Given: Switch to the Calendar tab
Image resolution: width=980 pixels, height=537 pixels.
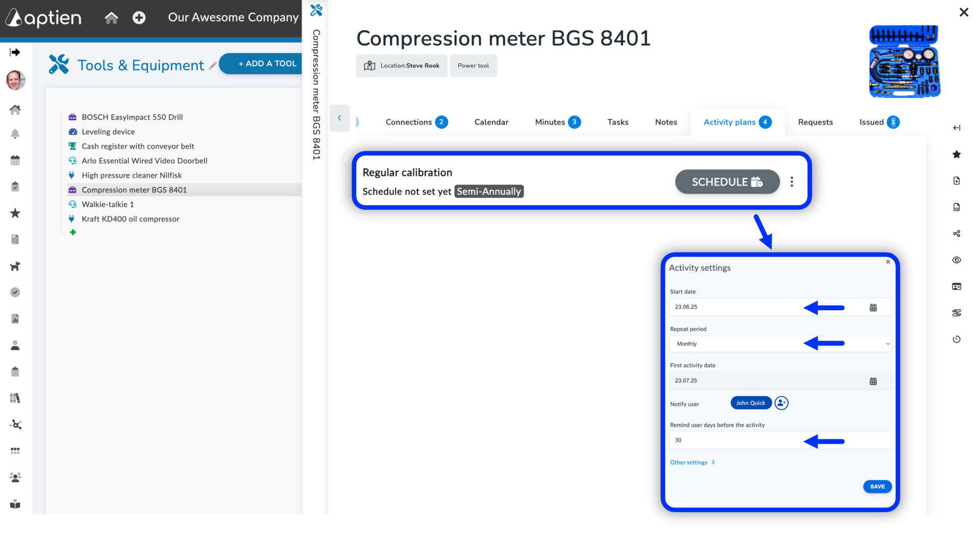Looking at the screenshot, I should [491, 122].
